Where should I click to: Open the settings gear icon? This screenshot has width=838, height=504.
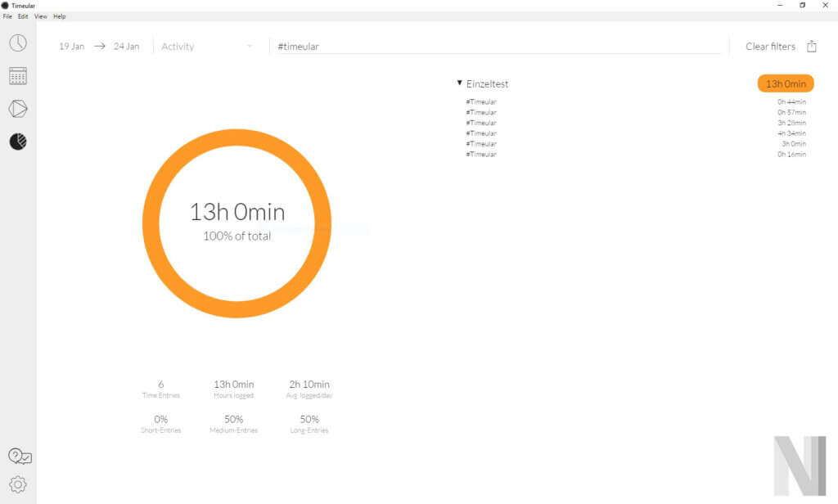(18, 484)
